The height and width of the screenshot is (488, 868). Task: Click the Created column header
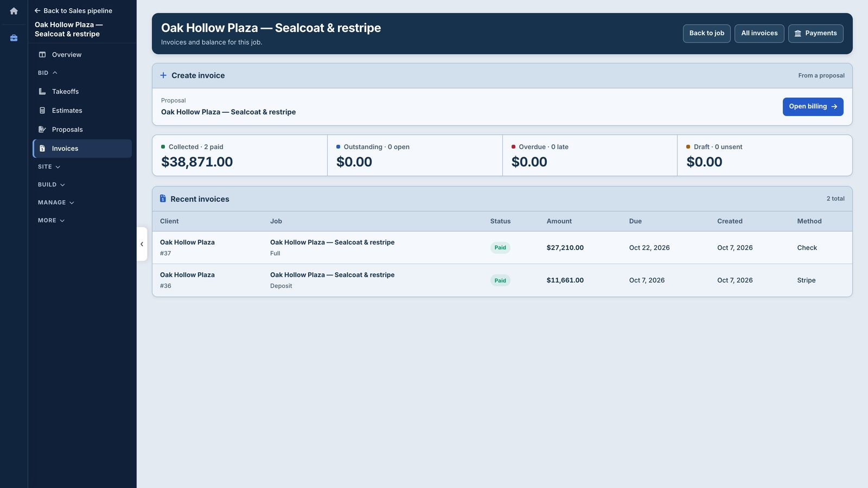730,221
